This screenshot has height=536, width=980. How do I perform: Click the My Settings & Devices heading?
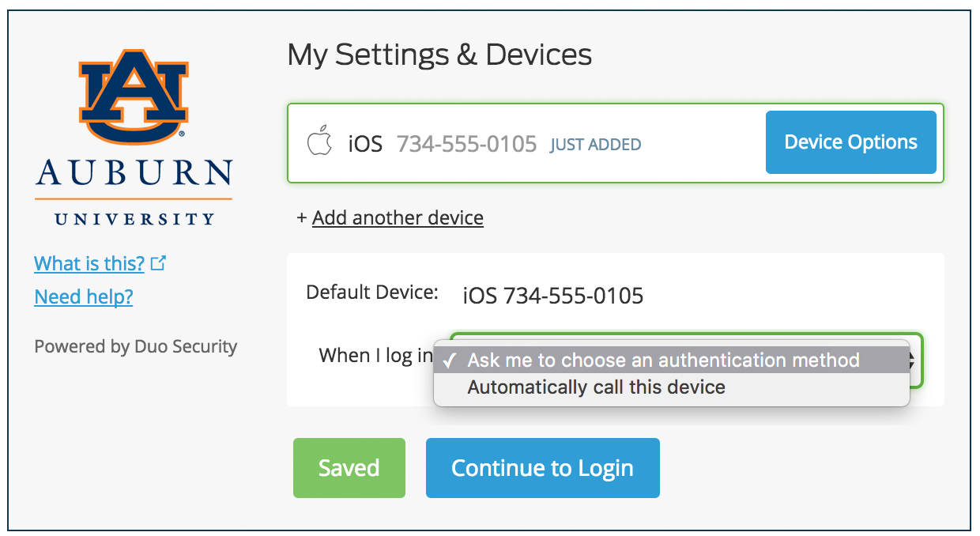[439, 55]
